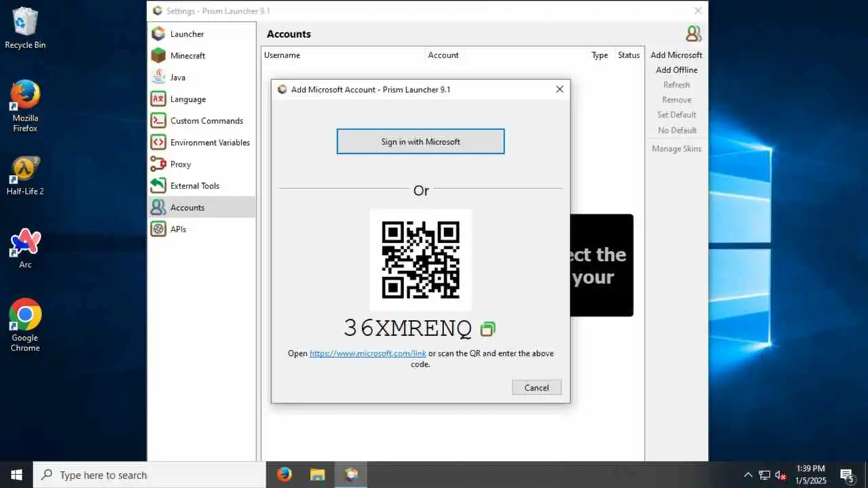Select the Mozilla Firefox desktop shortcut
This screenshot has width=868, height=488.
coord(25,106)
